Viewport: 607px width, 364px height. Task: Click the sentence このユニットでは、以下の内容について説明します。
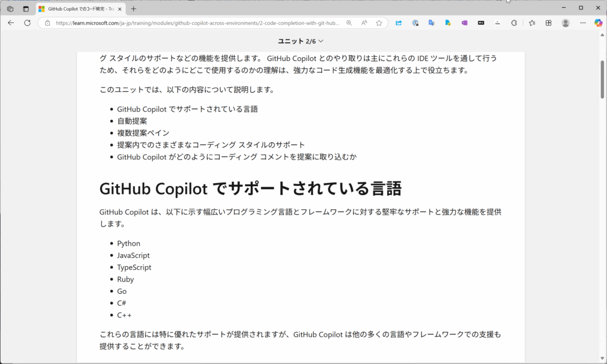(187, 90)
